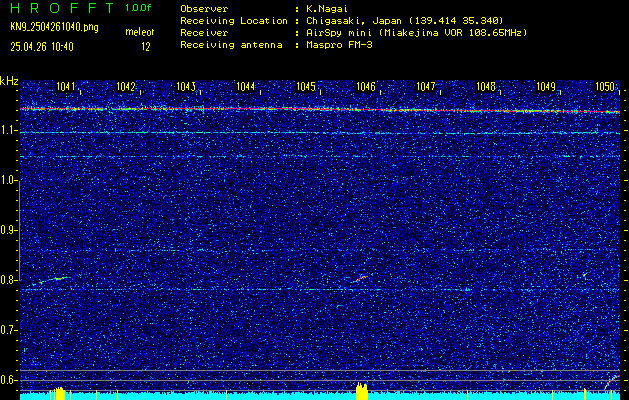The image size is (629, 400).
Task: Click the Chigasaki, Japan location text
Action: (404, 21)
